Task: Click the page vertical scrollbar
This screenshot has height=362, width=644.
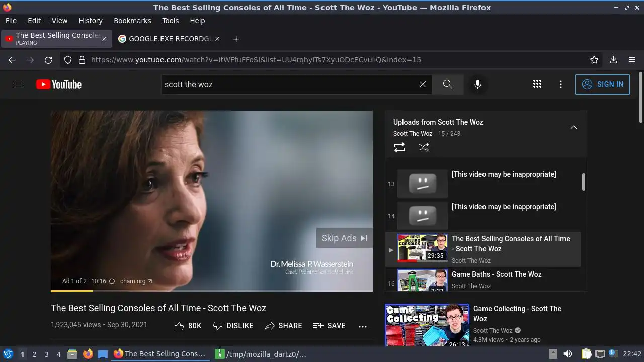Action: 640,98
